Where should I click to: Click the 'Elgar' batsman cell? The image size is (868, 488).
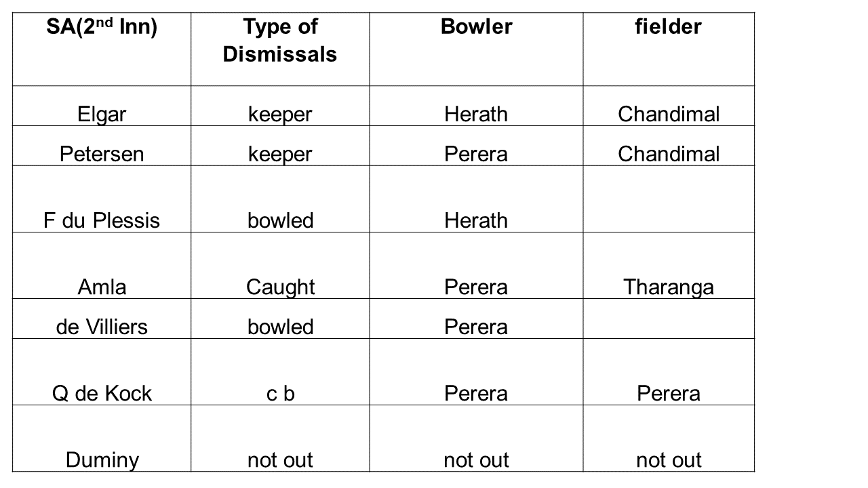(102, 114)
